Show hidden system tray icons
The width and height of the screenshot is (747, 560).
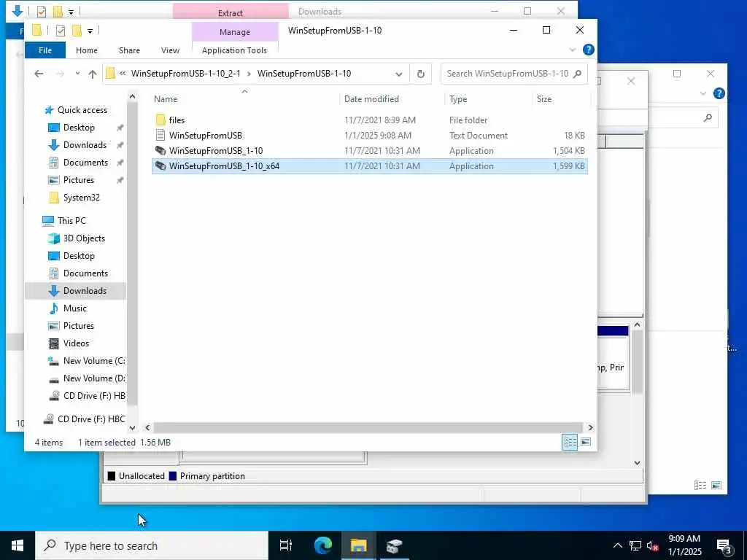617,545
